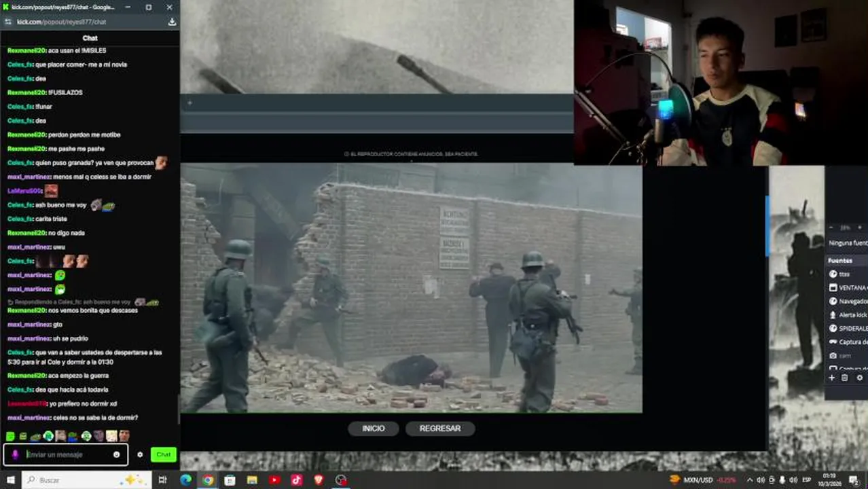Open the volume control in system tray
This screenshot has height=489, width=868.
pos(793,480)
